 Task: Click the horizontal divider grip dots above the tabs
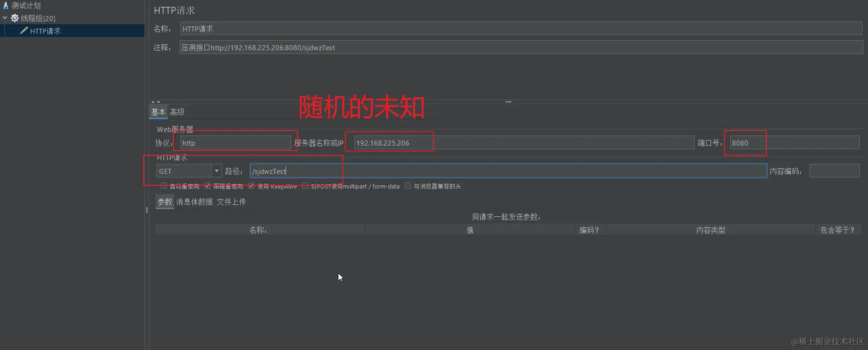[x=508, y=101]
